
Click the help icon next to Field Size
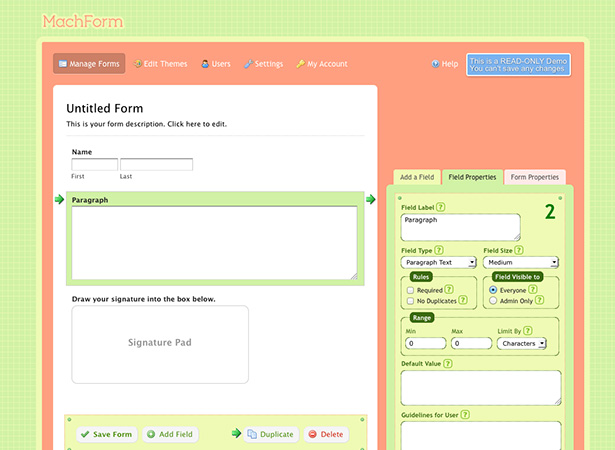click(519, 250)
